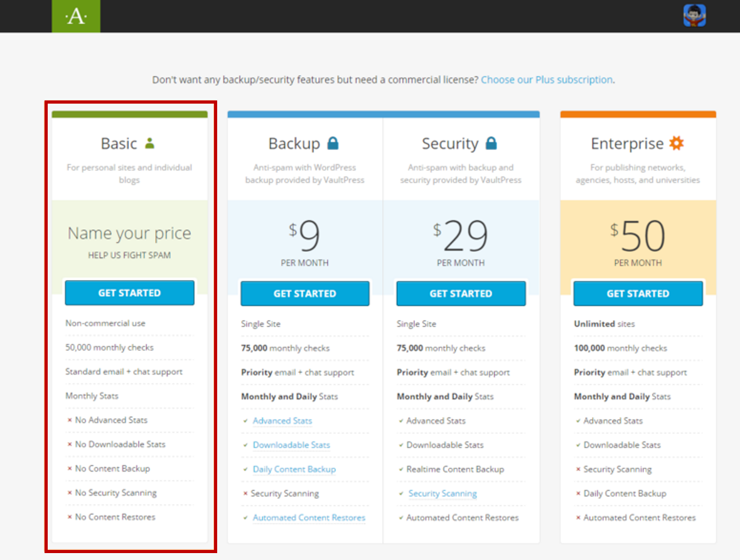Screen dimensions: 740x560
Task: Select the Enterprise plan title
Action: click(x=627, y=144)
